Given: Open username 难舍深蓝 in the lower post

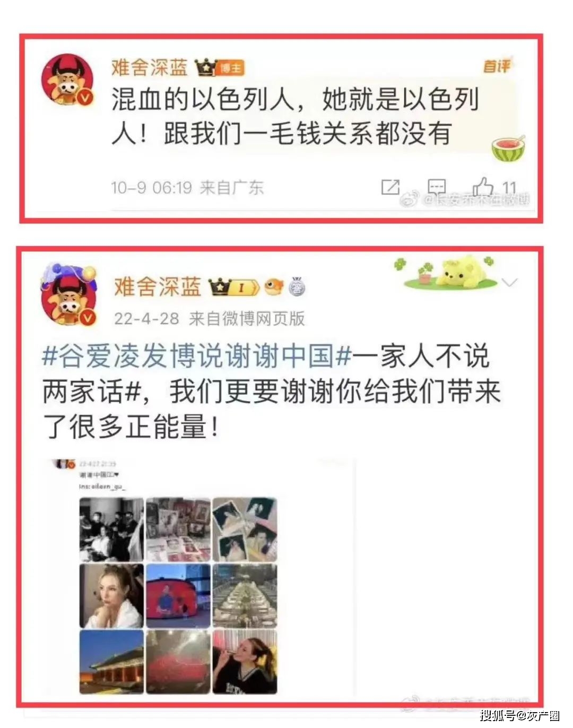Looking at the screenshot, I should pos(158,287).
